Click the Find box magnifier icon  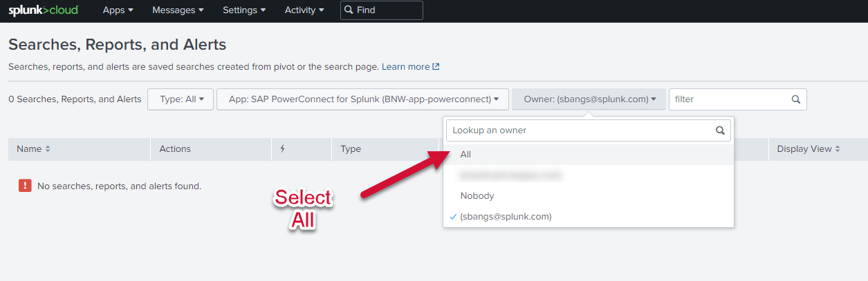tap(349, 10)
